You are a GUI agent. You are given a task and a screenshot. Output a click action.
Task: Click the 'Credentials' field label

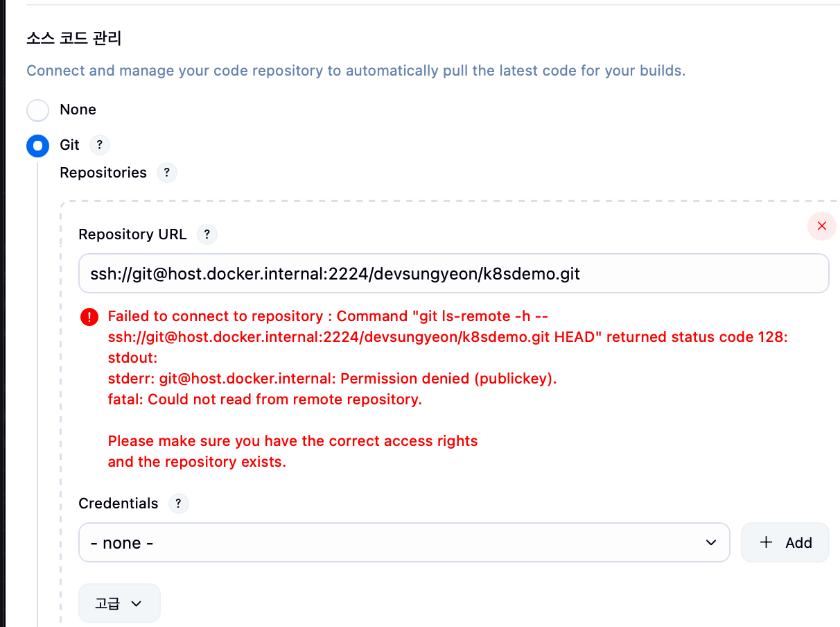click(x=119, y=504)
